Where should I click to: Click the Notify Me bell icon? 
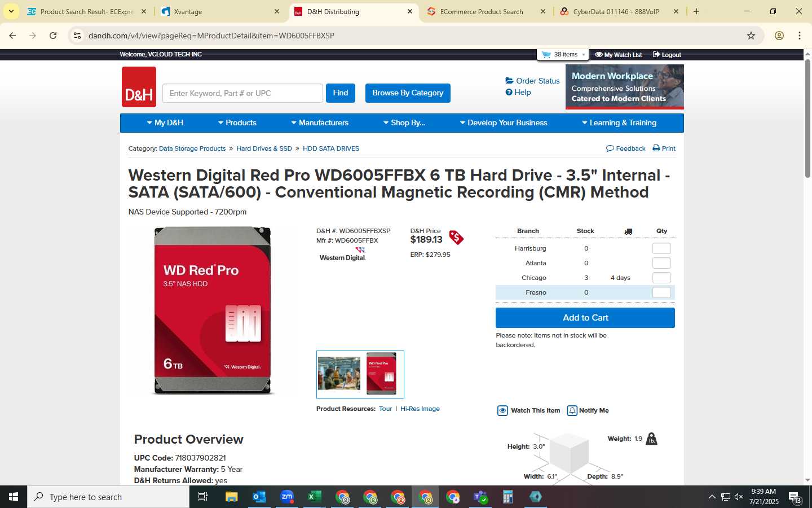pos(572,410)
